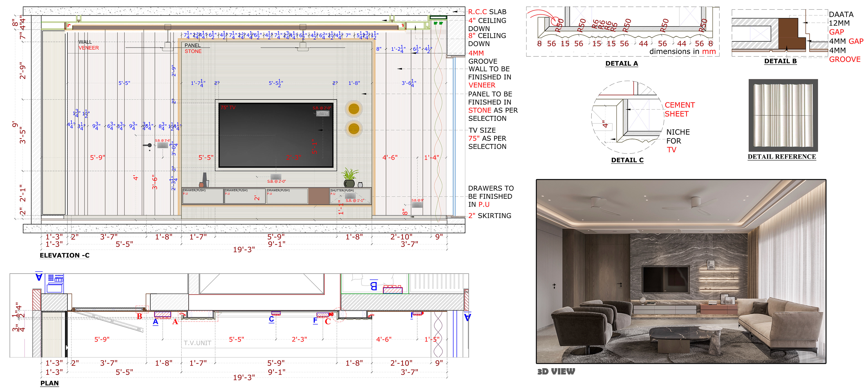Click the 75" TV screen in the elevation
This screenshot has width=868, height=388.
tap(276, 135)
